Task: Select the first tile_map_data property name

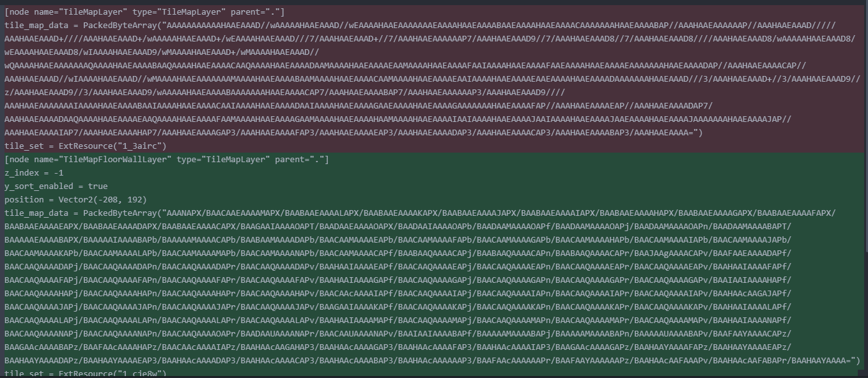Action: (35, 25)
